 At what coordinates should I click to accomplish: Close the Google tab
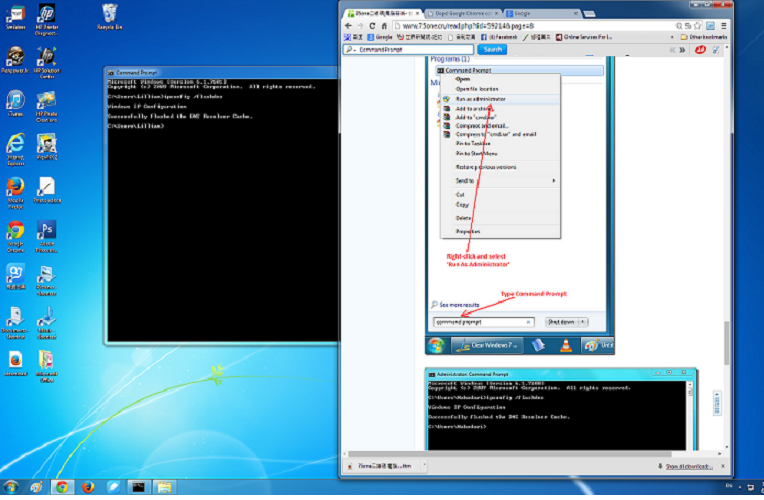click(x=576, y=13)
